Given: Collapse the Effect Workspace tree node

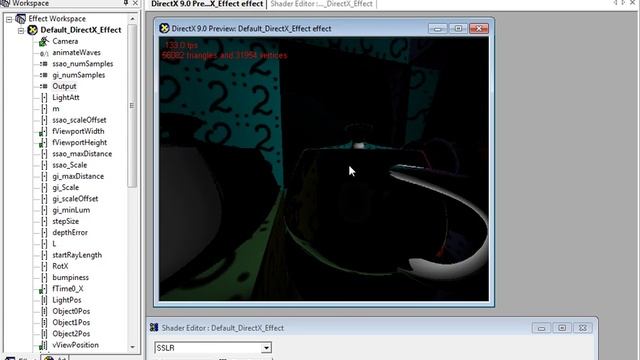Looking at the screenshot, I should pyautogui.click(x=9, y=19).
